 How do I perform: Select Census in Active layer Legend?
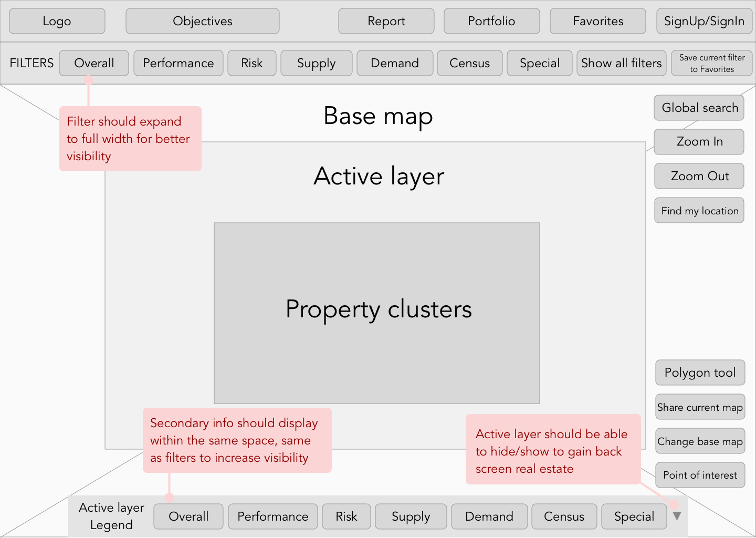coord(564,516)
